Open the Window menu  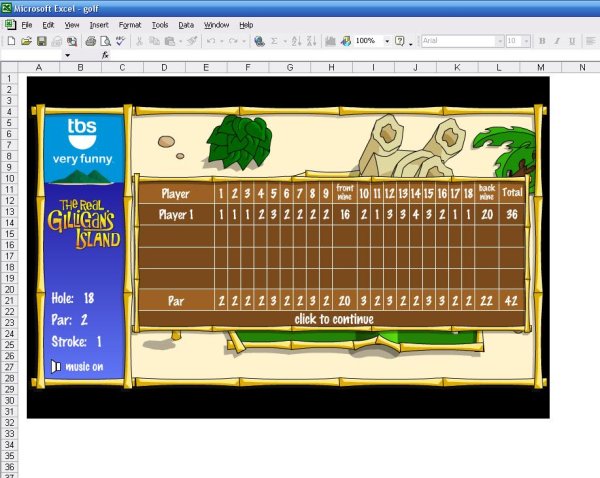pyautogui.click(x=216, y=25)
